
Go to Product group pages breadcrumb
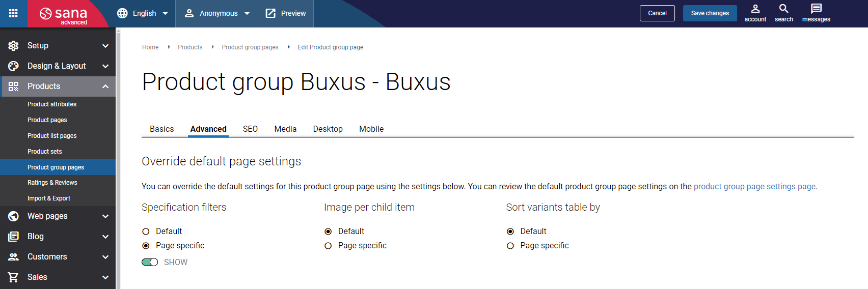pos(250,47)
